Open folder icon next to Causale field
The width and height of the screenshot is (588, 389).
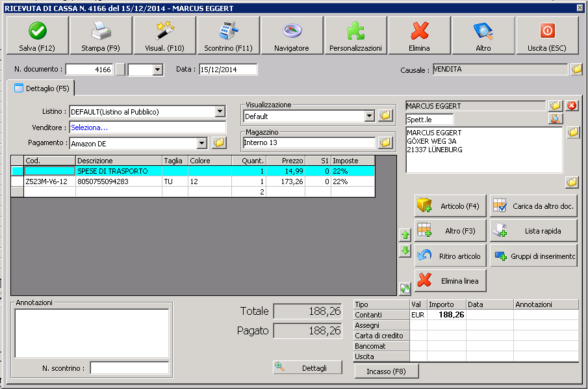(576, 69)
